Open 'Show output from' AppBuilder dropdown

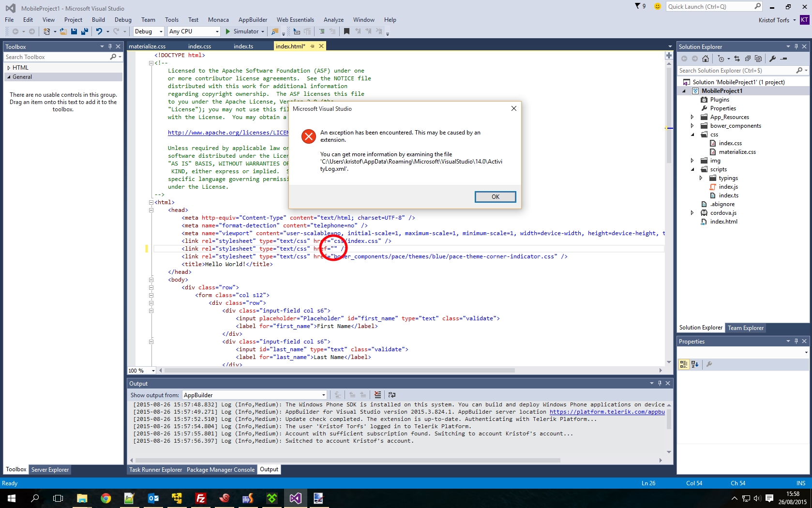pos(323,395)
